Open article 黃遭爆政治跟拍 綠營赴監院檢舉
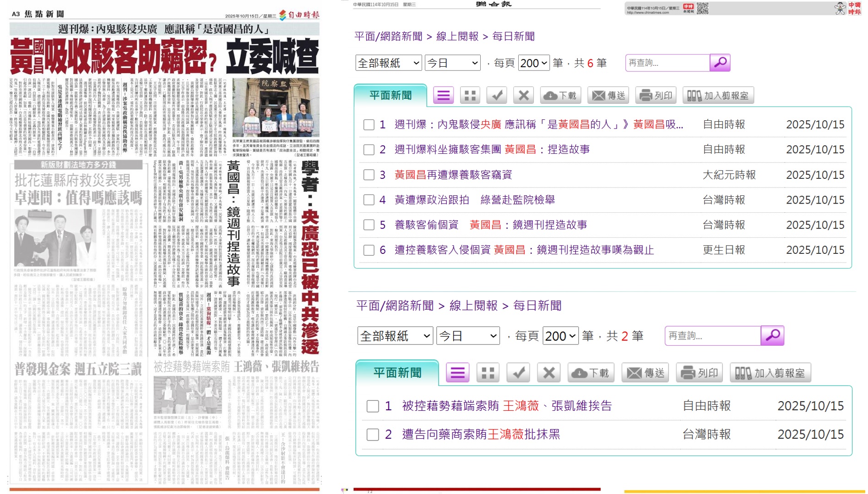Image resolution: width=868 pixels, height=494 pixels. coord(475,200)
